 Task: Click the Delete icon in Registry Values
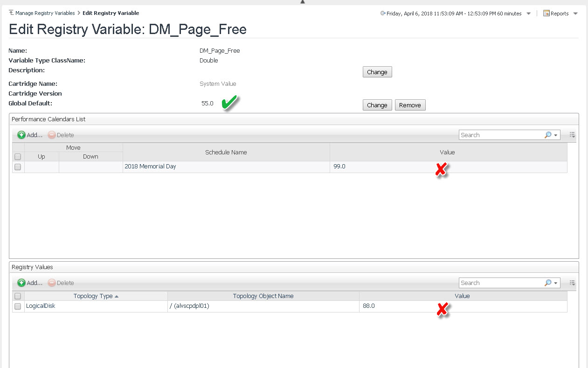(x=52, y=283)
